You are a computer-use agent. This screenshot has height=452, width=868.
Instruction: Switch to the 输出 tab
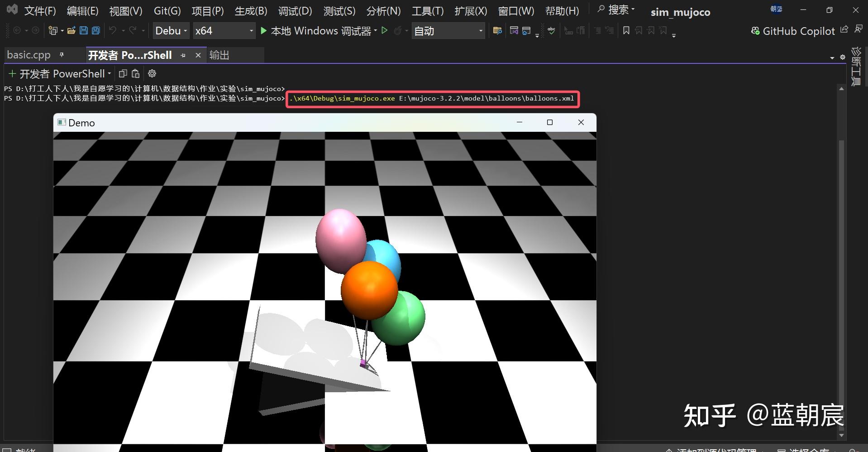[219, 55]
